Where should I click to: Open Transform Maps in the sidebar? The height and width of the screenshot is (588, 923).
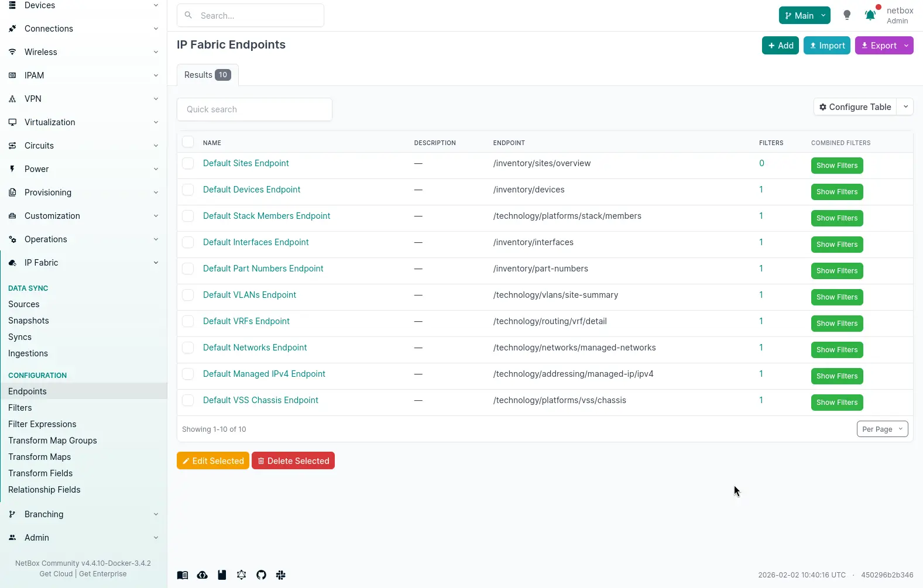click(39, 457)
